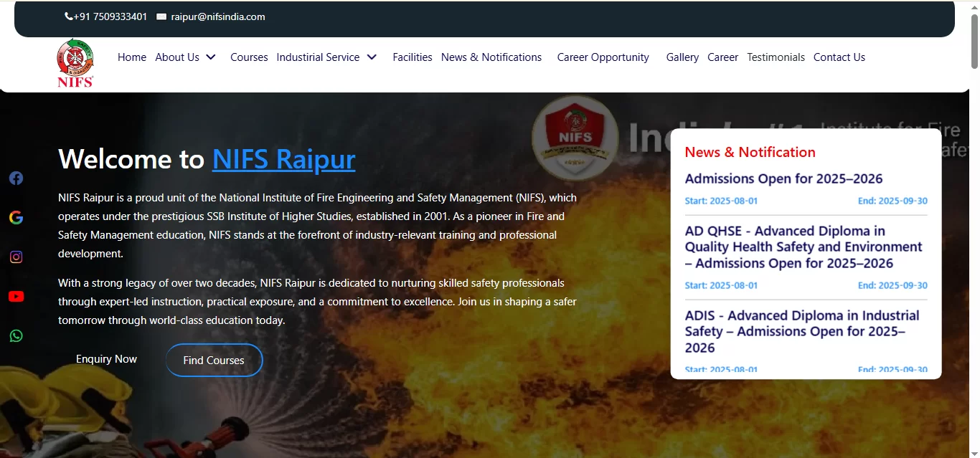Expand the About Us dropdown

point(185,57)
